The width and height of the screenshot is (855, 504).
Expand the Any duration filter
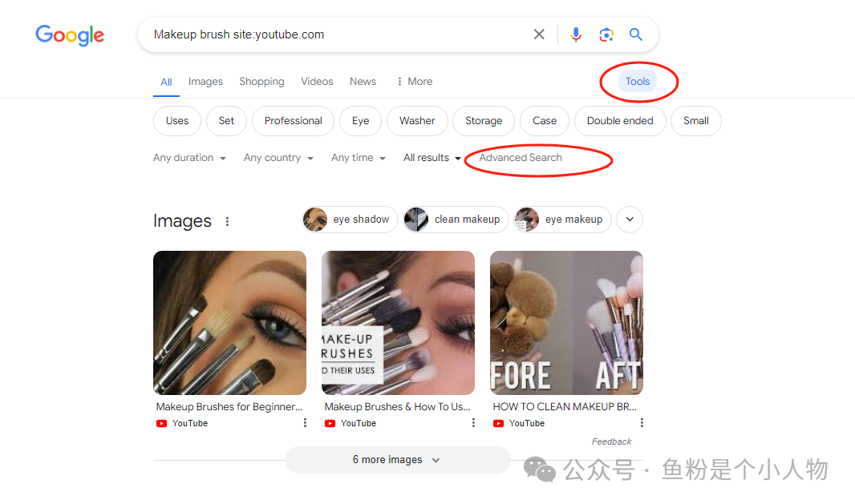coord(189,158)
